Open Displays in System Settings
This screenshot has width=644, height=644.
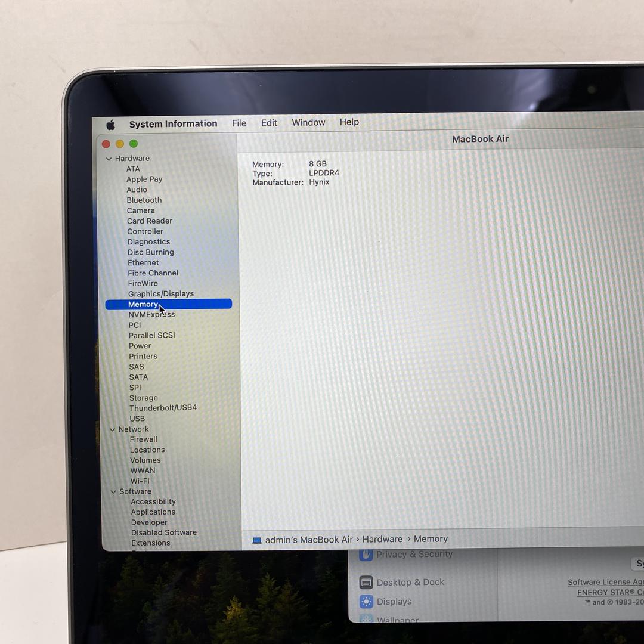coord(394,602)
